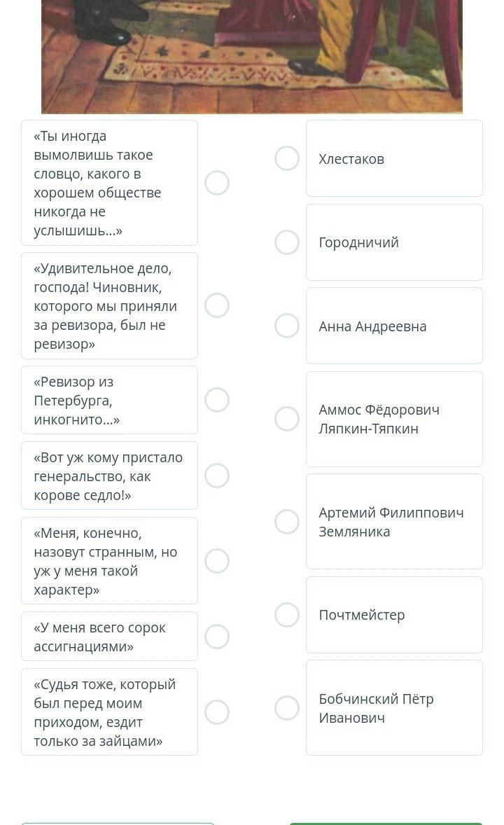504x825 pixels.
Task: Select circle for «У меня всего сорок ассигнациями»
Action: (217, 636)
